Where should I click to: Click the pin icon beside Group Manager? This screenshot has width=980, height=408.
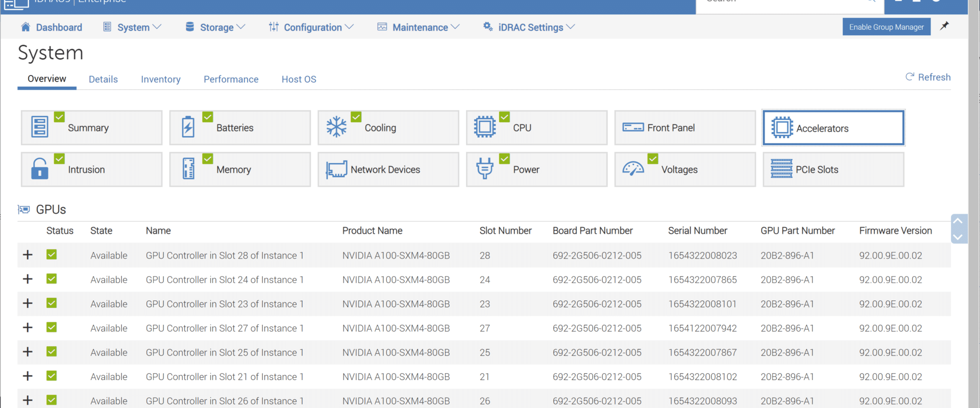coord(945,26)
